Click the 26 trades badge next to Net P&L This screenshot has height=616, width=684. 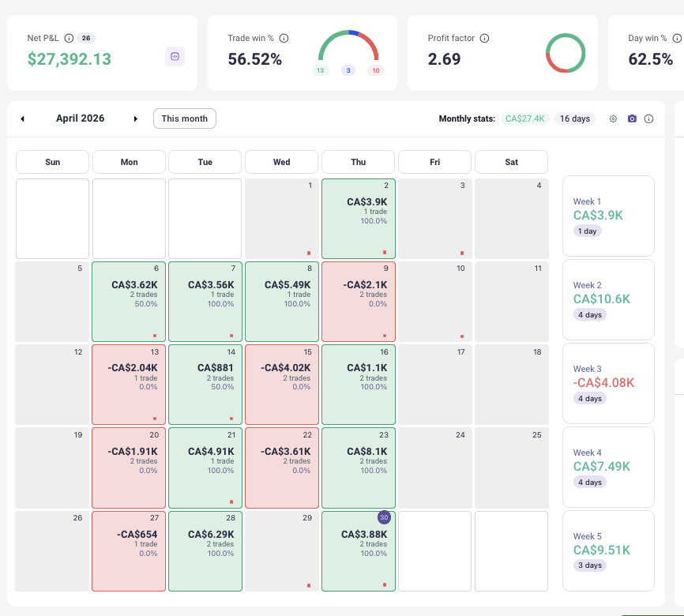coord(86,38)
